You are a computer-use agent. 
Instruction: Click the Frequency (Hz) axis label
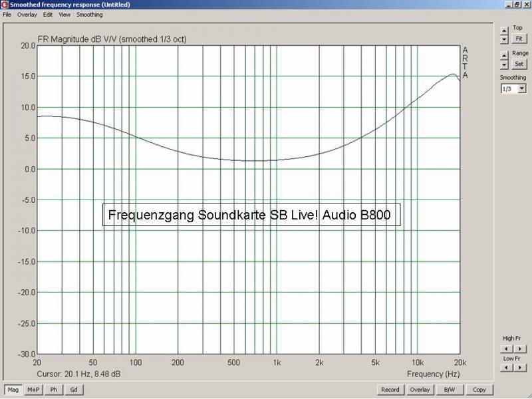pyautogui.click(x=434, y=374)
